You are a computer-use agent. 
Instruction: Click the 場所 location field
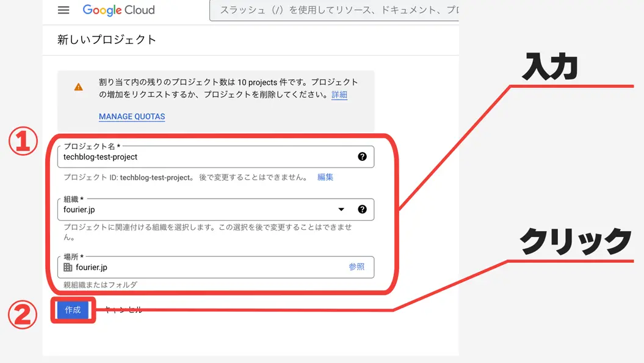click(x=215, y=267)
